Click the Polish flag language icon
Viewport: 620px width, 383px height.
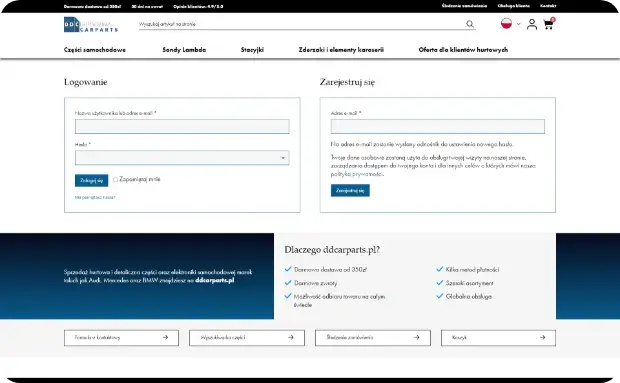pyautogui.click(x=506, y=23)
